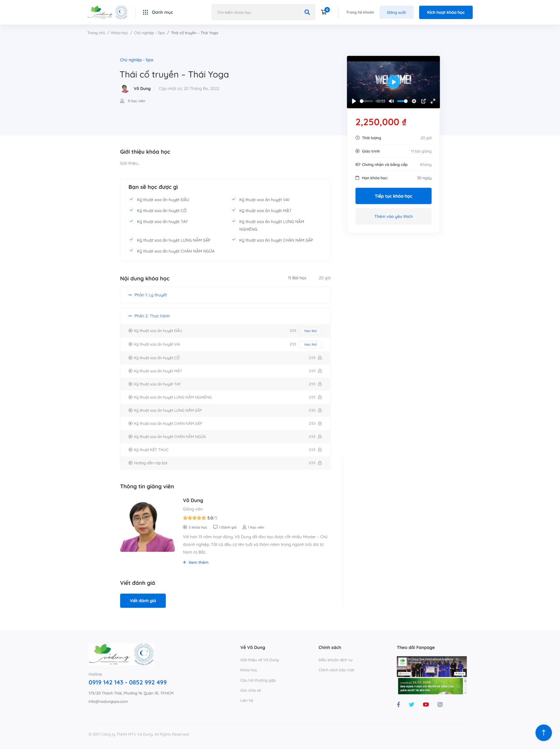Open video settings gear icon
The height and width of the screenshot is (749, 560).
tap(413, 101)
